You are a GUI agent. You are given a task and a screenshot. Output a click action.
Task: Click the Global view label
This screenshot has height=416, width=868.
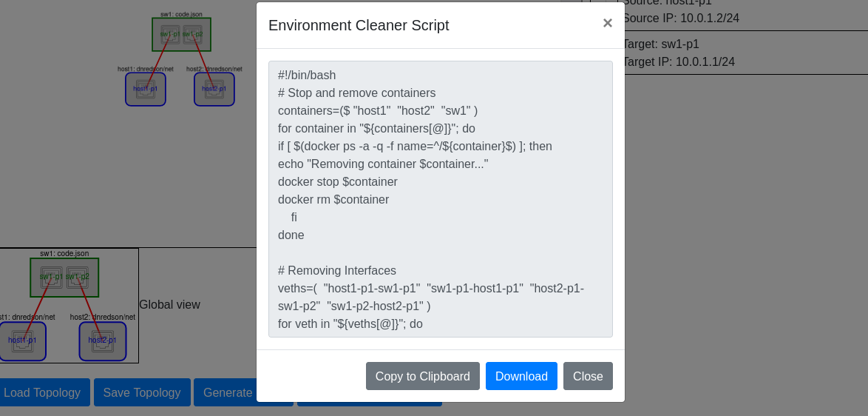169,304
